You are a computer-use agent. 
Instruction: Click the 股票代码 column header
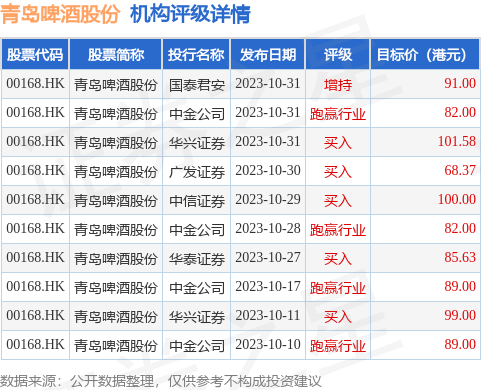(35, 55)
